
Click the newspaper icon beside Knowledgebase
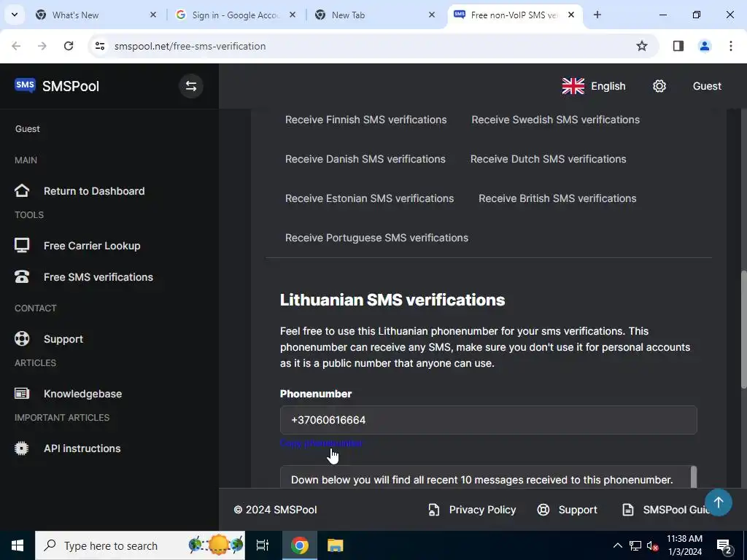[x=22, y=394]
